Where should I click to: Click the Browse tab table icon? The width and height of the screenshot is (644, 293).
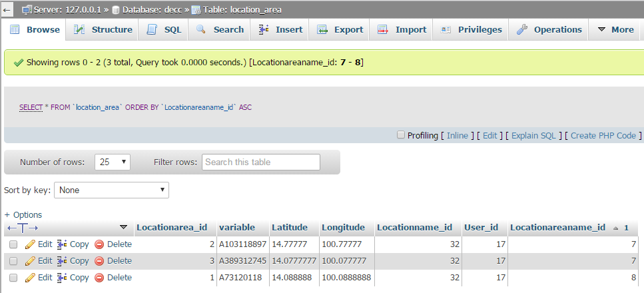pyautogui.click(x=15, y=29)
